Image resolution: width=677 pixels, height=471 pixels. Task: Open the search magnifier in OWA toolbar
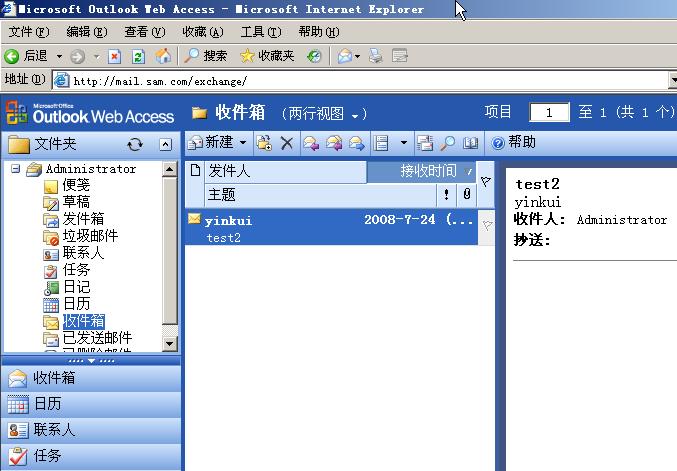pyautogui.click(x=448, y=143)
